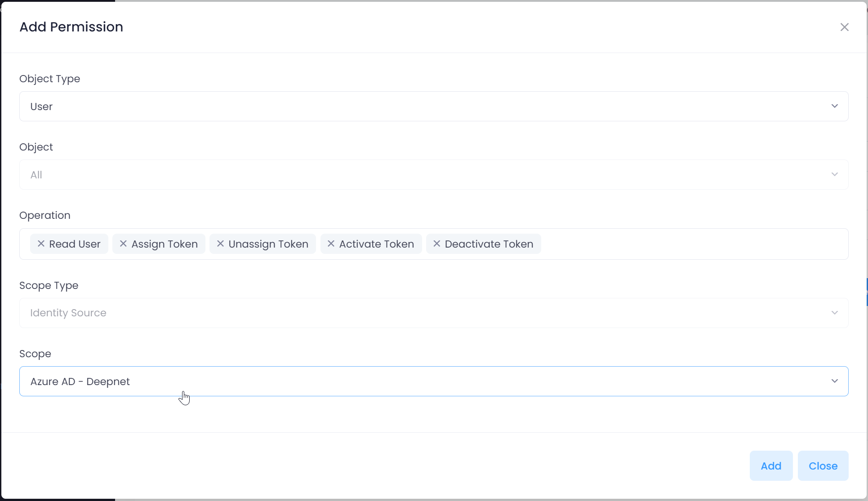
Task: Click the Add button
Action: click(770, 466)
